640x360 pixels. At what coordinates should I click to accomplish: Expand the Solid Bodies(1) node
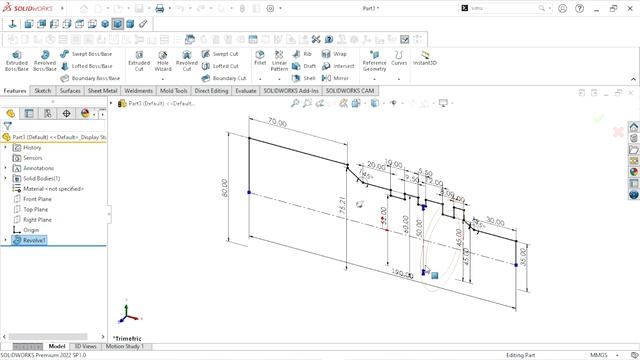[x=5, y=178]
